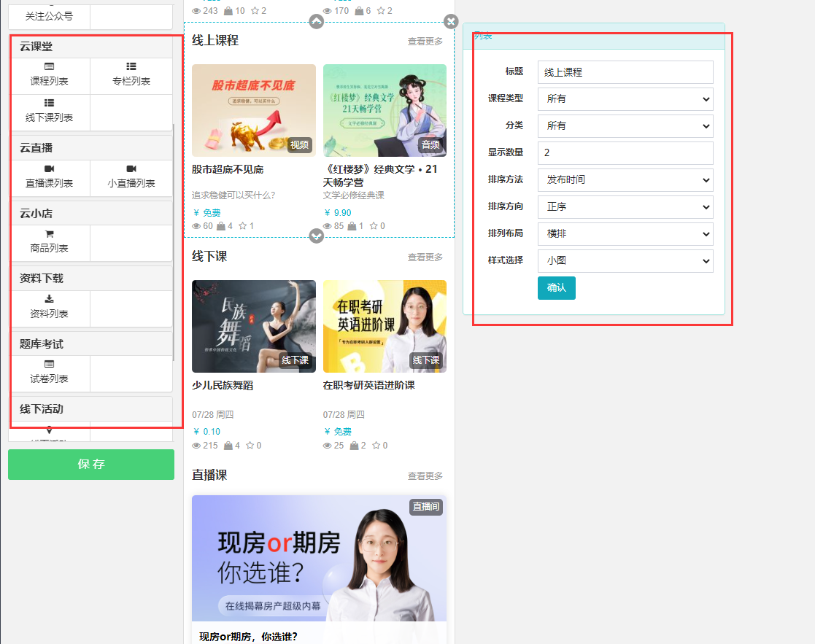Add the 线下课列表 component
The image size is (815, 644).
tap(50, 112)
